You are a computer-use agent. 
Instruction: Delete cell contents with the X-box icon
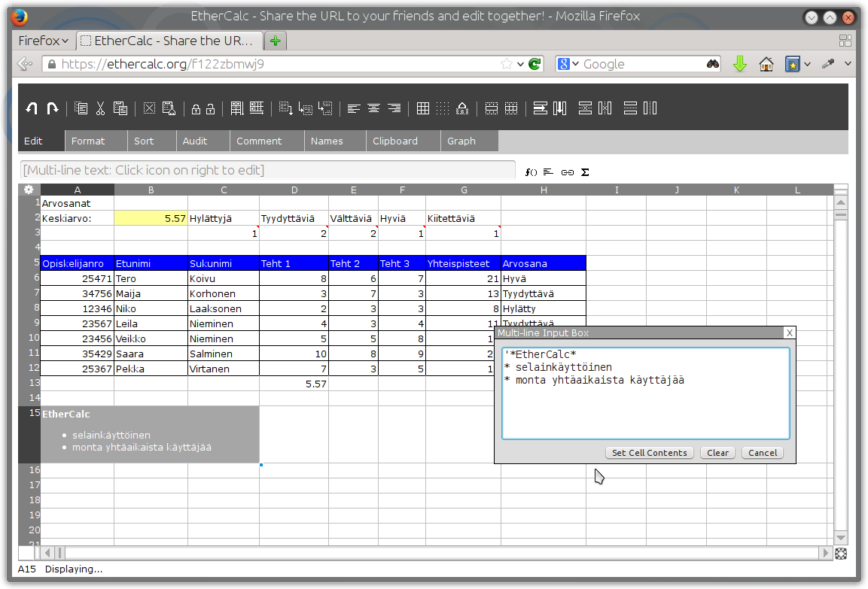pos(150,108)
